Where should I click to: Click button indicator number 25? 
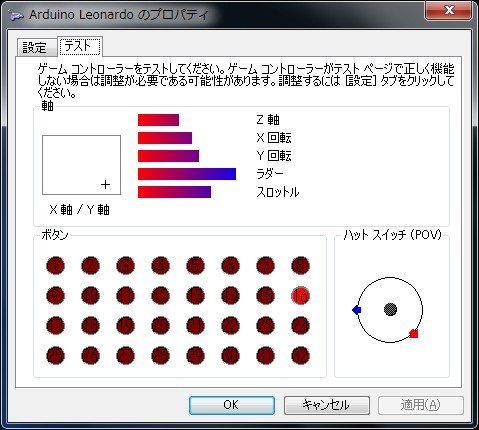pyautogui.click(x=55, y=356)
